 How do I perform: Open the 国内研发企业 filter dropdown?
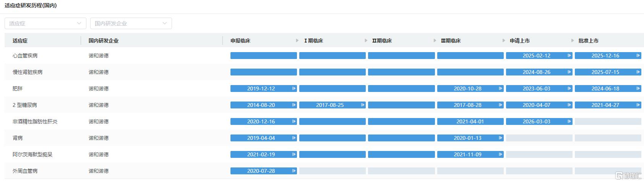131,23
